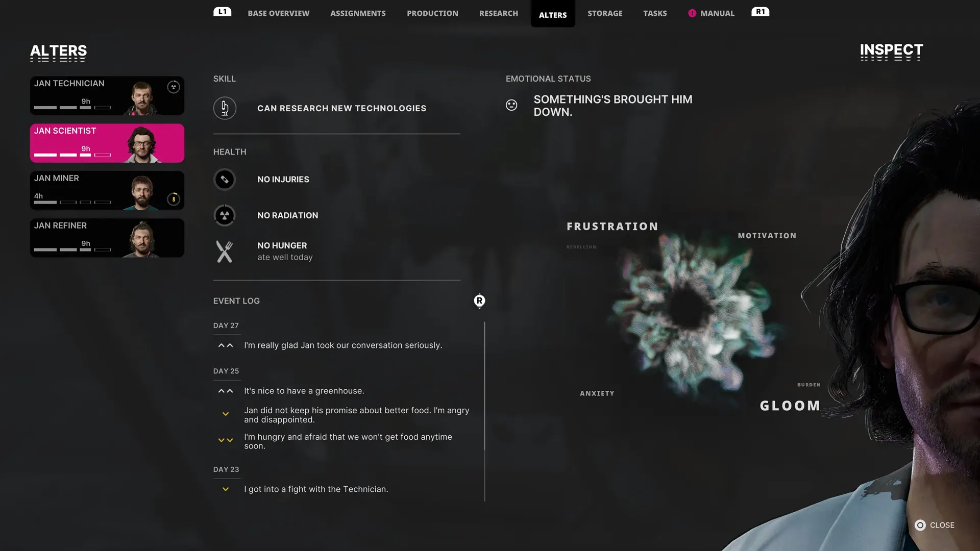Click the bandage No Injuries icon
Screen dimensions: 980x551
225,180
